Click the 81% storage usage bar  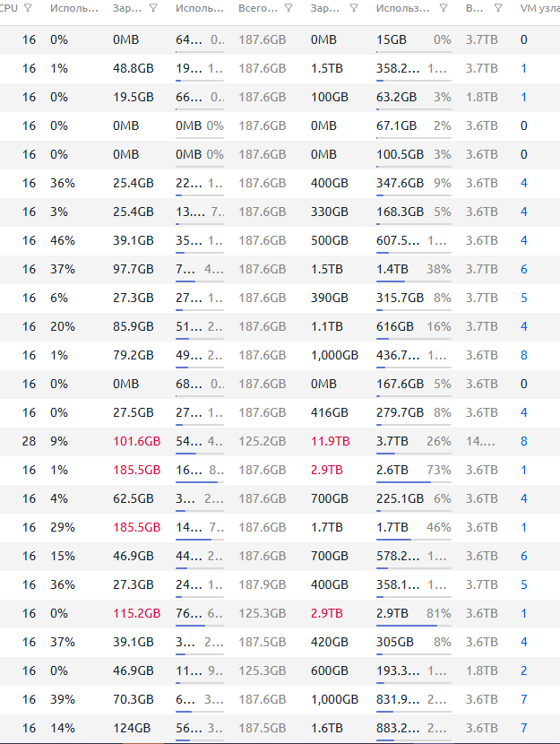pos(414,626)
